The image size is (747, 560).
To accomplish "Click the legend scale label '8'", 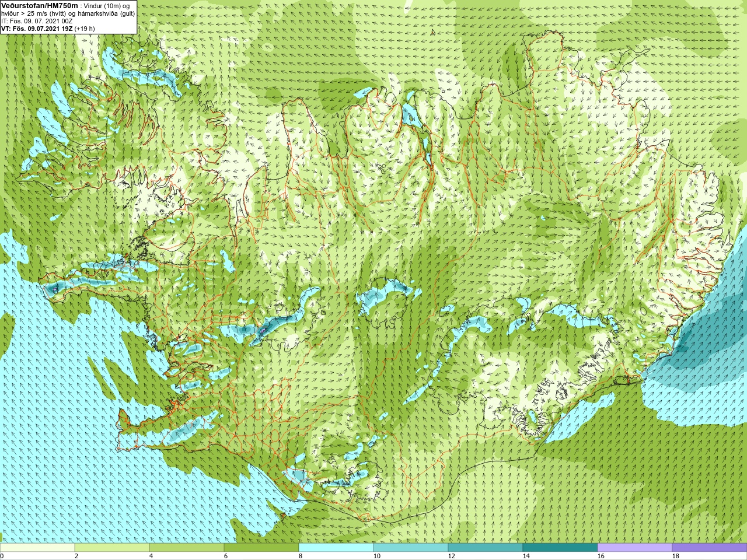I will pos(301,556).
